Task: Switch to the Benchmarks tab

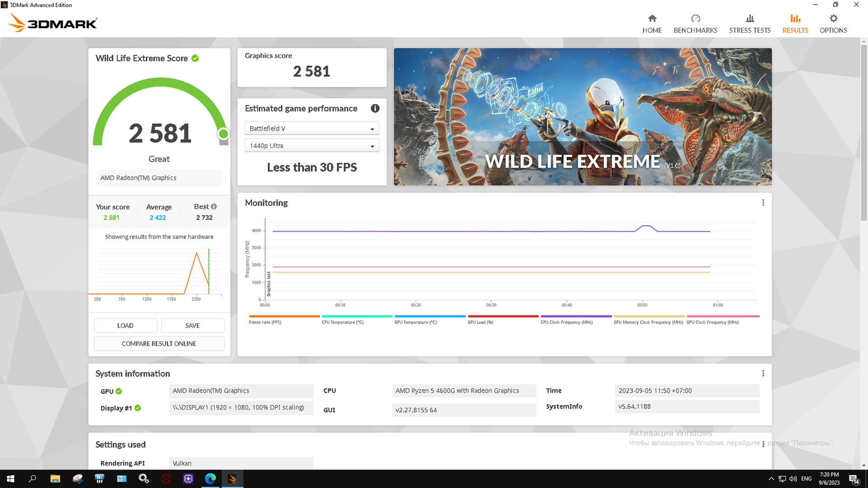Action: pos(695,24)
